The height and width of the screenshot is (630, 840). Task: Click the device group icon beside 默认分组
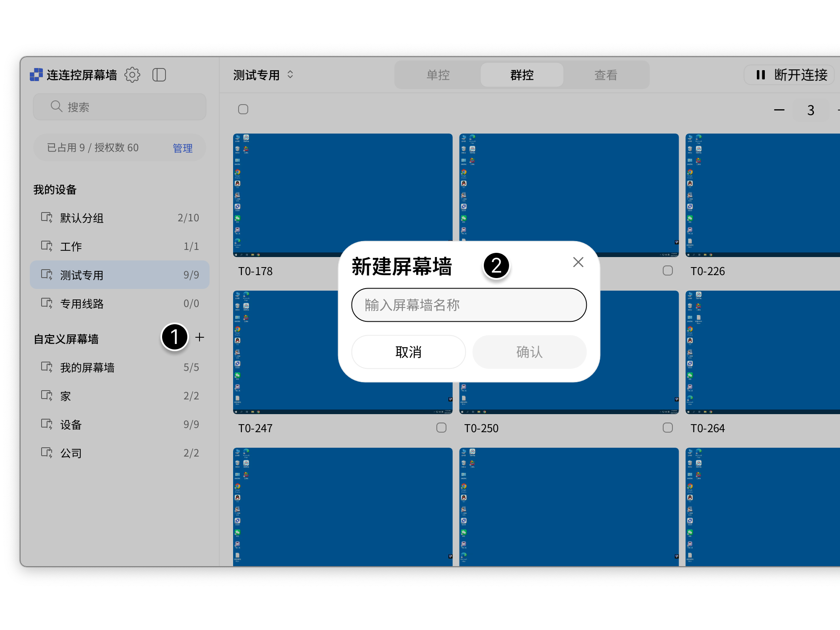(47, 218)
